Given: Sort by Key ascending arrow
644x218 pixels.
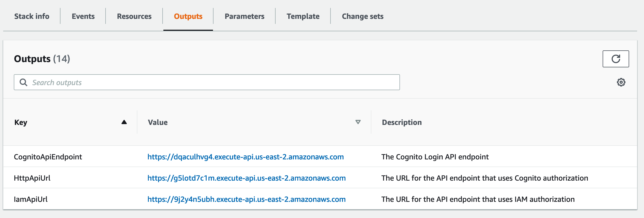Looking at the screenshot, I should [x=124, y=122].
